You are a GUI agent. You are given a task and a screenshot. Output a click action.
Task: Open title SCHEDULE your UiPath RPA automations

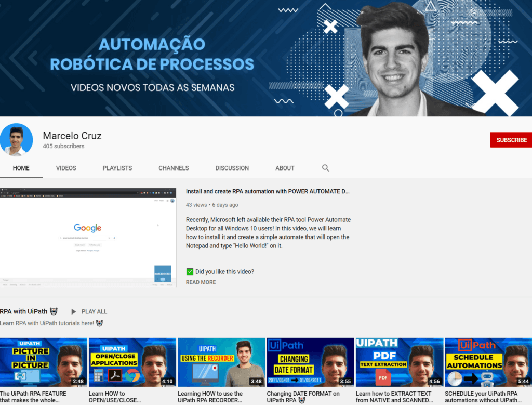click(483, 397)
